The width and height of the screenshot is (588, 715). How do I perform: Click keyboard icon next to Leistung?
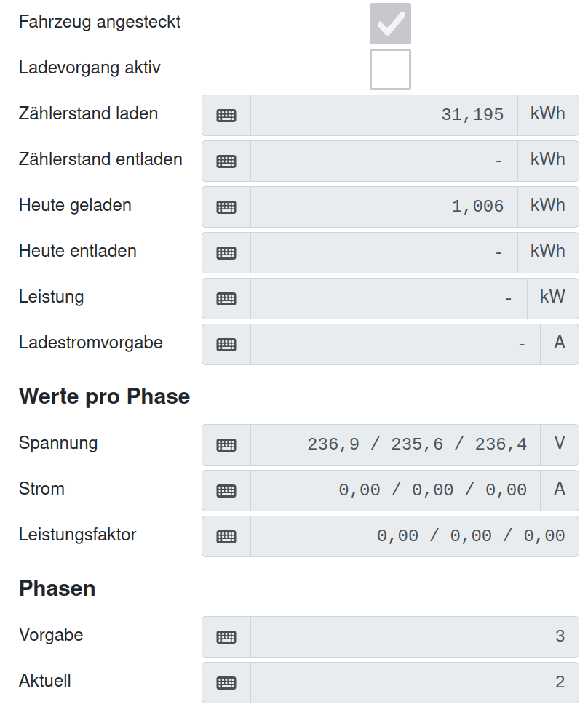tap(226, 298)
